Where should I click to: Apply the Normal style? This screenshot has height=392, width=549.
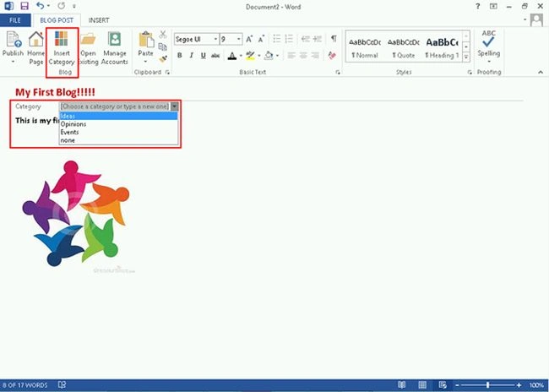pos(365,47)
